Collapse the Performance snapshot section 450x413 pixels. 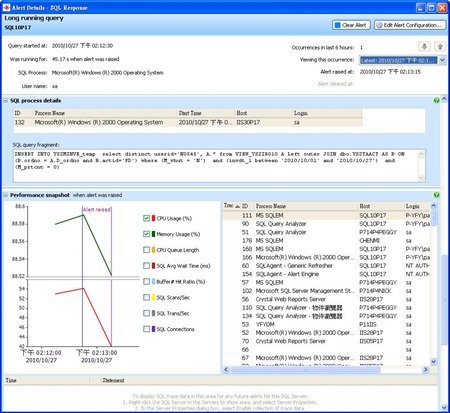(x=6, y=195)
